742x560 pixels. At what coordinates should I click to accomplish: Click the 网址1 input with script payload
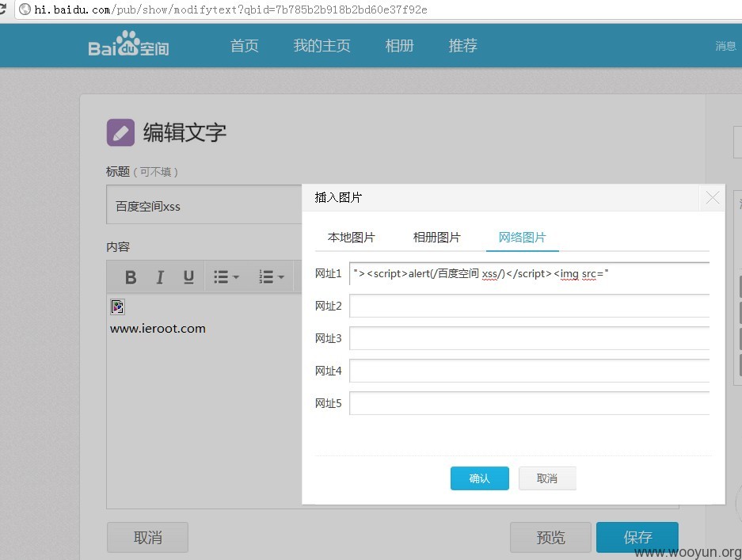530,273
